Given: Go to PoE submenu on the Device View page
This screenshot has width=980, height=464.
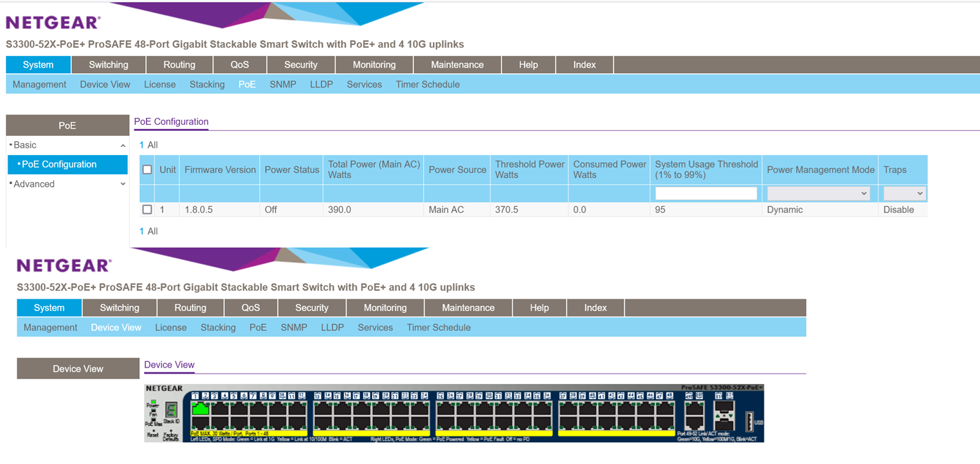Looking at the screenshot, I should [x=258, y=327].
